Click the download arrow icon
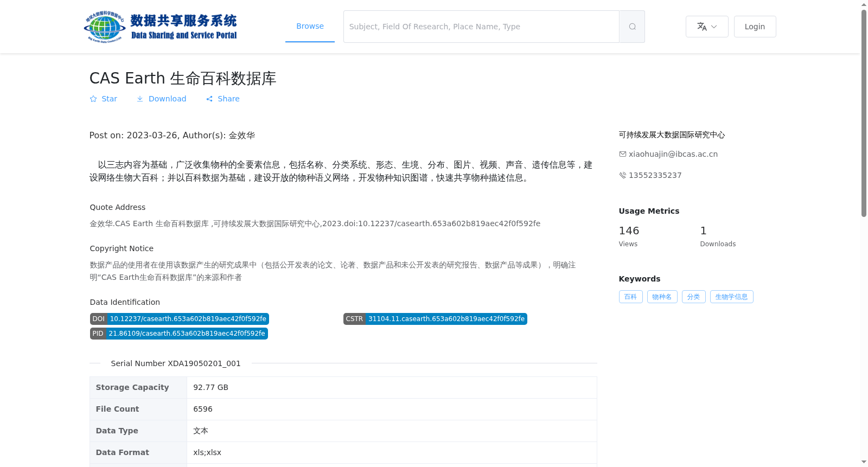 (140, 99)
